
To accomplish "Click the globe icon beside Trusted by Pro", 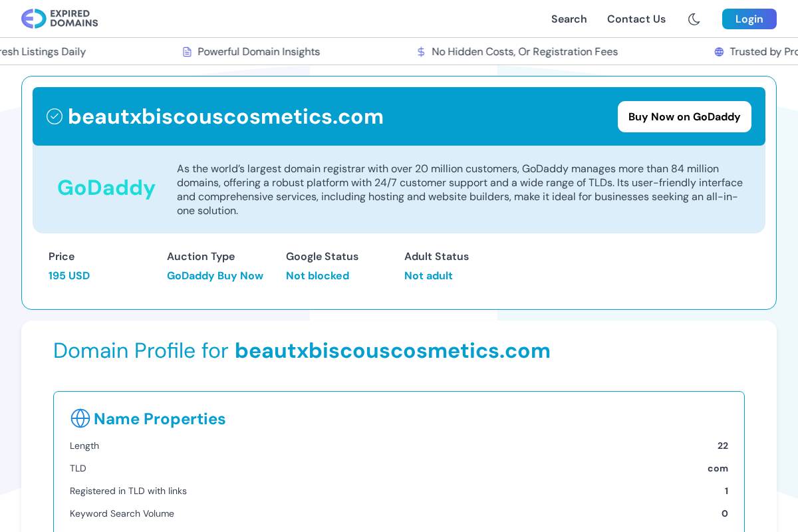I will tap(719, 51).
